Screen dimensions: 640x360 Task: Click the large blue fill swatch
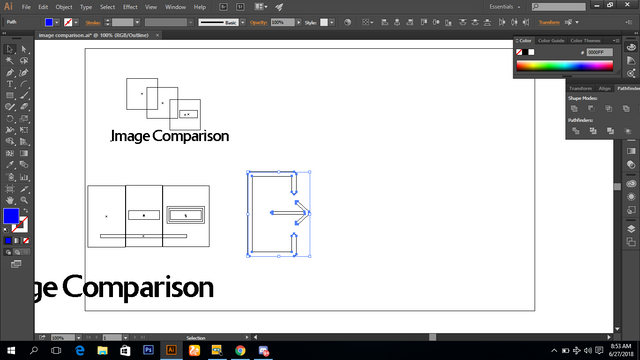11,216
